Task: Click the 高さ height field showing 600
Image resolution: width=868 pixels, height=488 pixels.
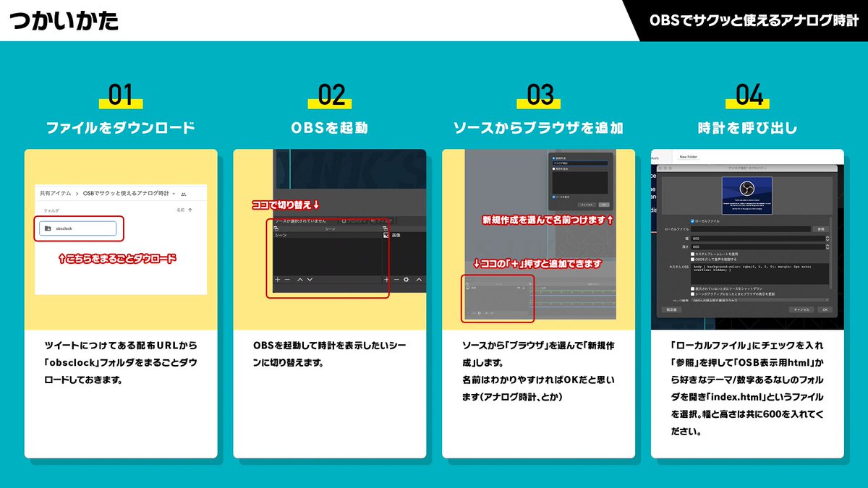Action: click(x=758, y=247)
